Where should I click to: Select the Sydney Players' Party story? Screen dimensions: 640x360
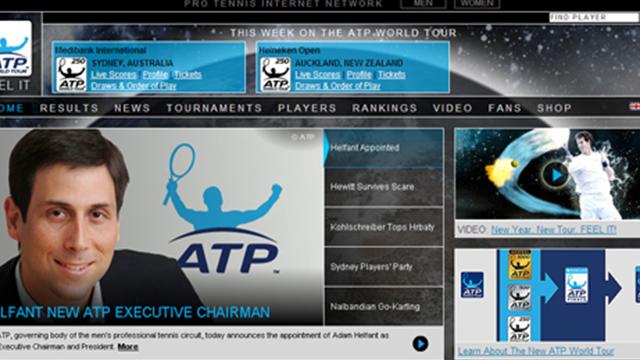[x=384, y=267]
